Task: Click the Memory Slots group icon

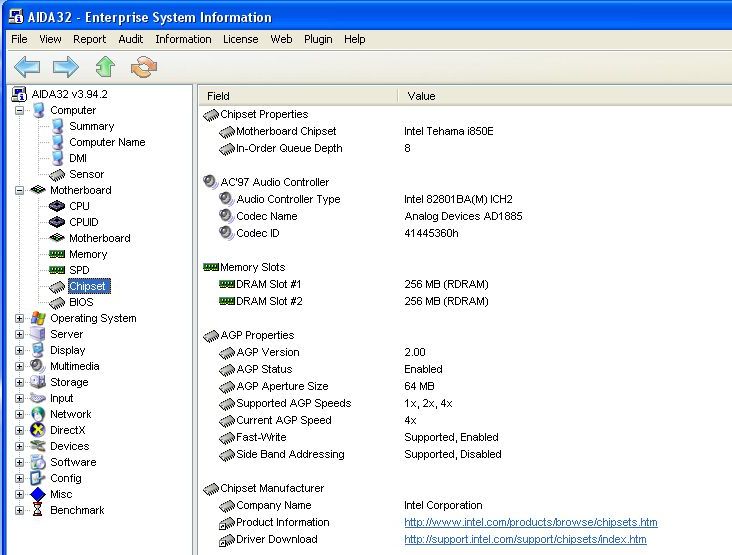Action: [211, 267]
